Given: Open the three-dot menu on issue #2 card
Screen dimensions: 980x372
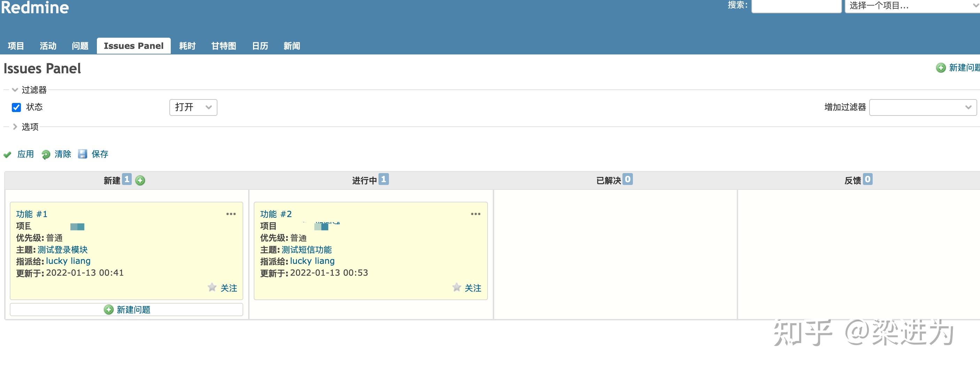Looking at the screenshot, I should [x=476, y=214].
